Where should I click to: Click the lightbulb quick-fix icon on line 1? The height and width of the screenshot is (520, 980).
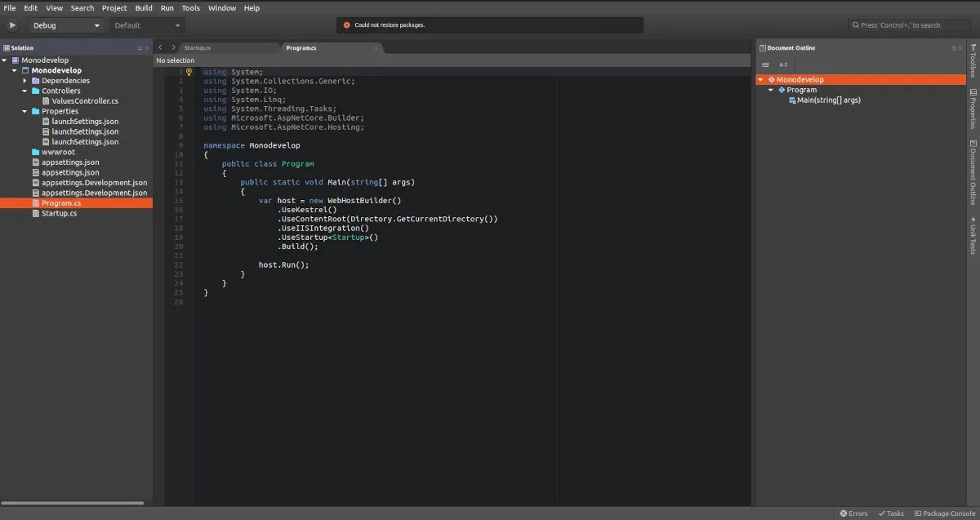click(189, 72)
